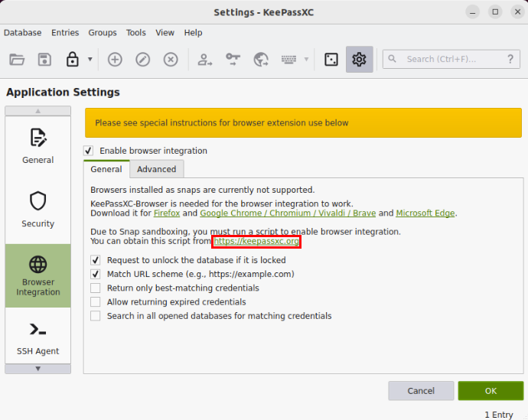Open the Tools menu
Image resolution: width=528 pixels, height=420 pixels.
[136, 33]
